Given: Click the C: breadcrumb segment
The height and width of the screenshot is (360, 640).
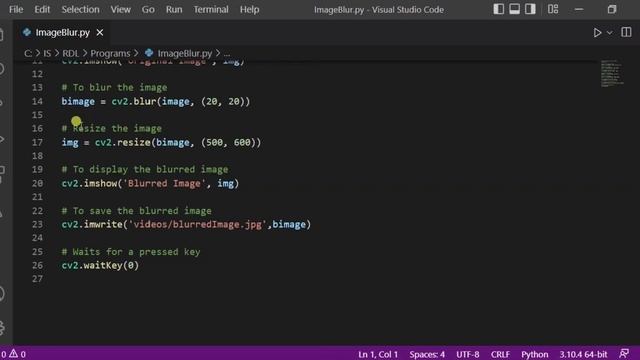Looking at the screenshot, I should tap(28, 53).
